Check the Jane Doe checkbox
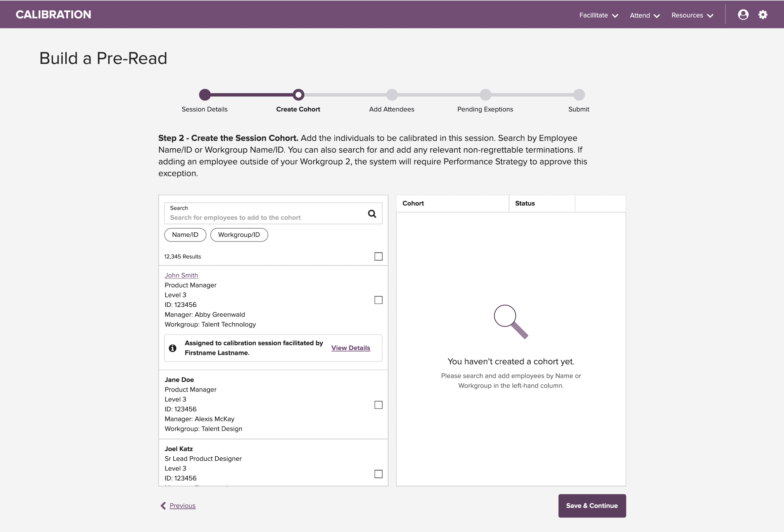 (378, 405)
